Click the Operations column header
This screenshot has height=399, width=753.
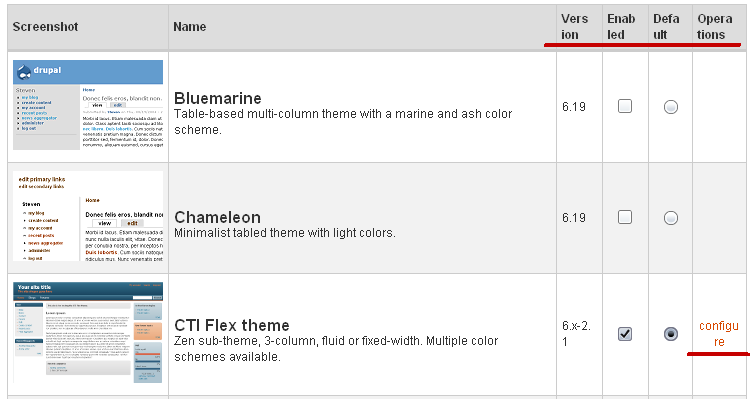coord(715,27)
